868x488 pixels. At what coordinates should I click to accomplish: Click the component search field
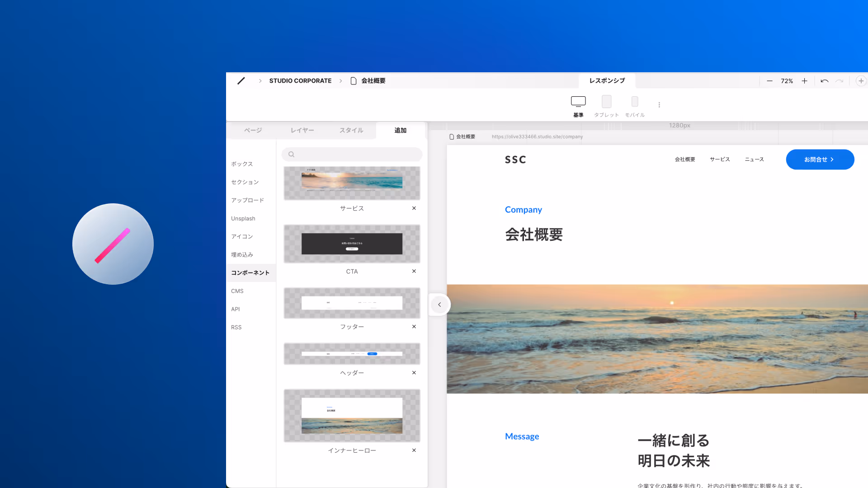pos(352,155)
